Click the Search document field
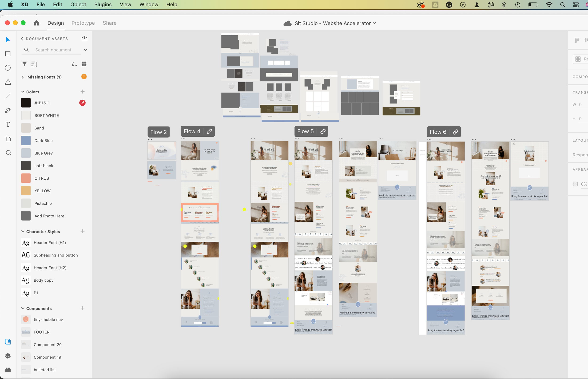Viewport: 588px width, 379px height. [53, 50]
